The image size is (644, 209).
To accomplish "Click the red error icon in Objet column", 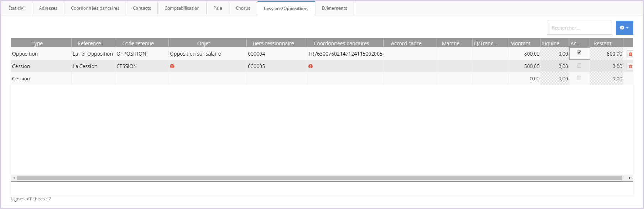I will 172,66.
